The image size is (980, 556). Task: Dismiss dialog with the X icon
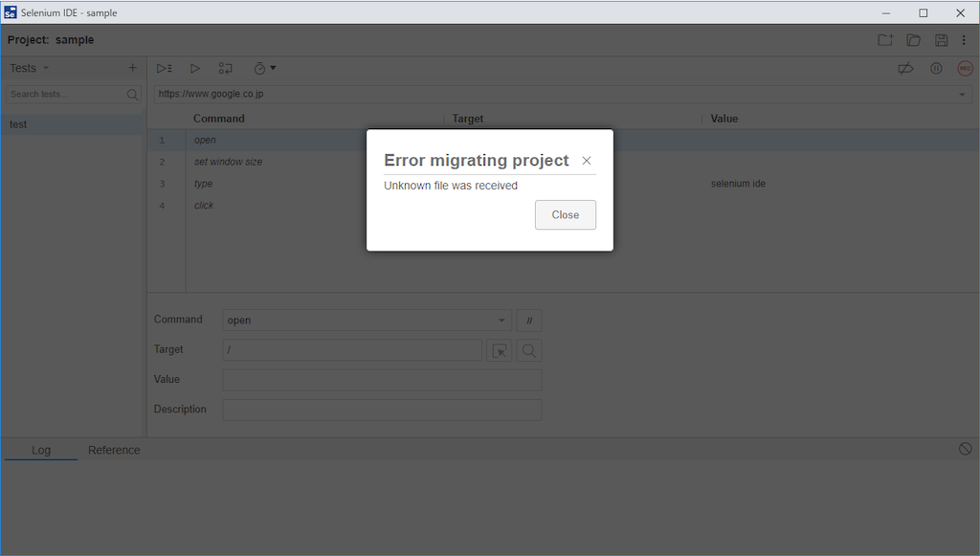(x=587, y=161)
